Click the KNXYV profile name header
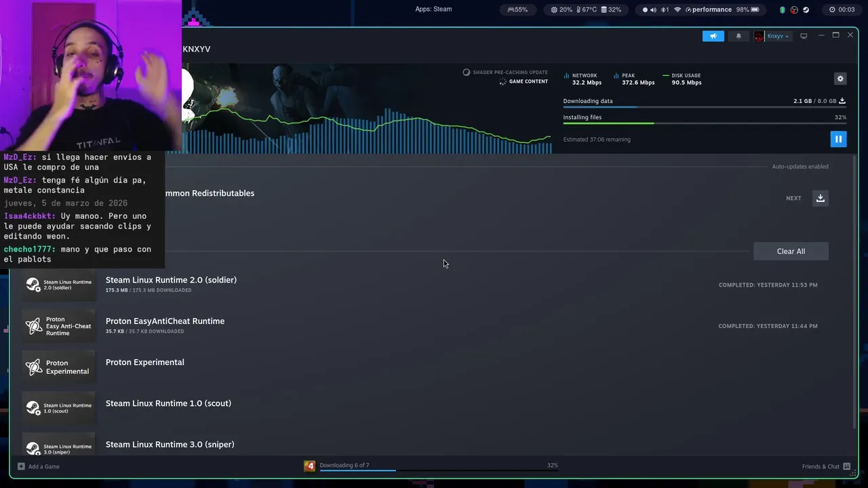Screen dimensions: 868x488 [x=197, y=49]
